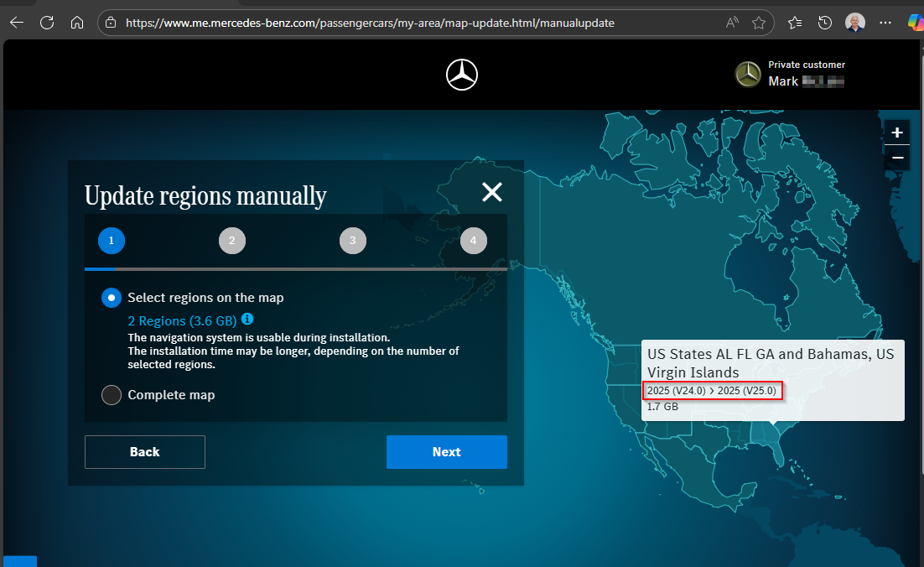The image size is (924, 567).
Task: View site security lock icon info
Action: (111, 23)
